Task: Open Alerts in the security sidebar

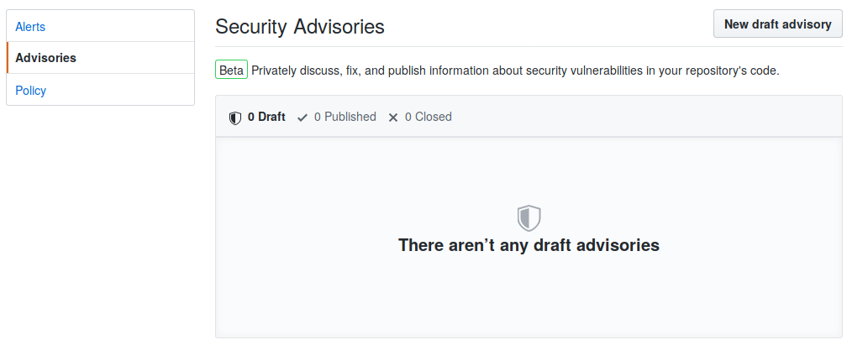Action: coord(100,26)
